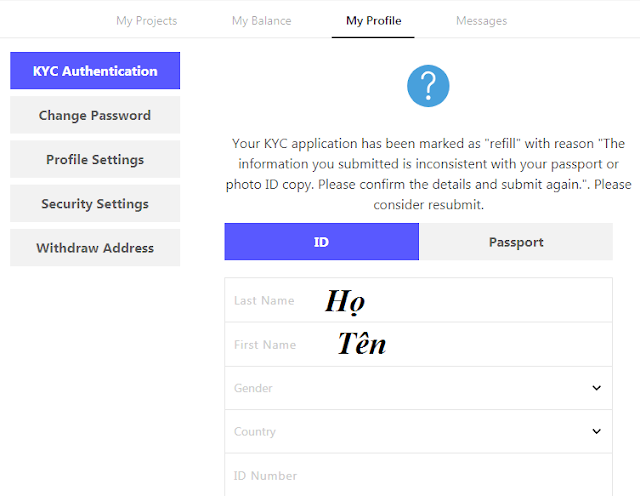Viewport: 640px width, 496px height.
Task: Expand the Gender dropdown arrow
Action: tap(597, 388)
